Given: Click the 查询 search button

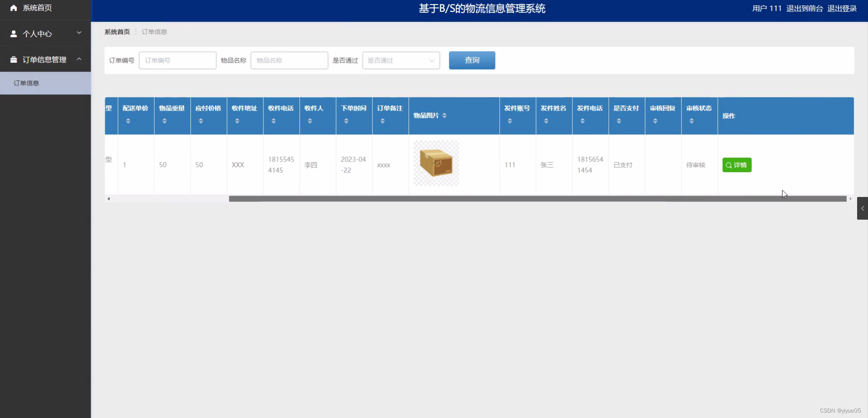Looking at the screenshot, I should 472,60.
